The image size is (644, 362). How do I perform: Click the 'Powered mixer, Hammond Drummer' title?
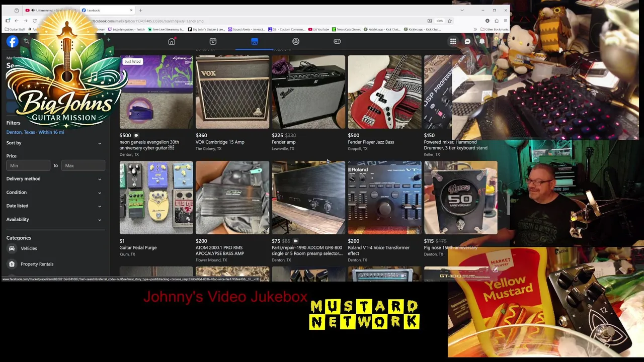click(456, 145)
